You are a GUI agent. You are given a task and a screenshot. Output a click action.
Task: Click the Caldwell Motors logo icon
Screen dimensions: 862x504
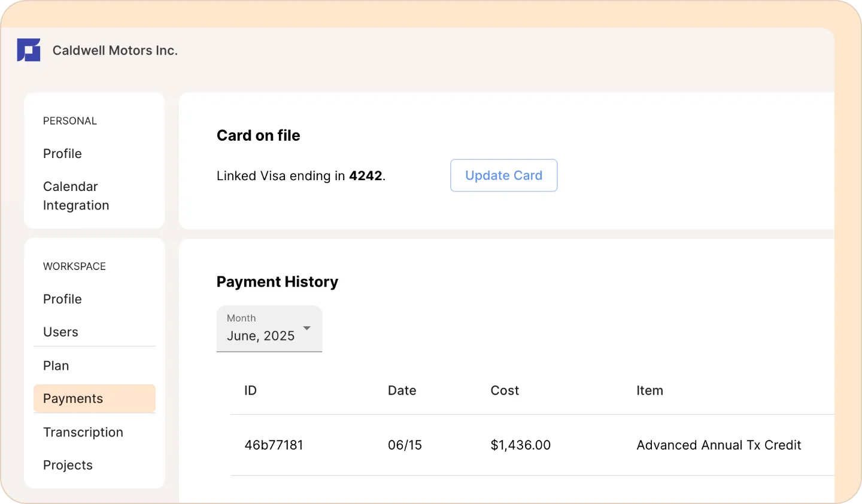coord(29,50)
